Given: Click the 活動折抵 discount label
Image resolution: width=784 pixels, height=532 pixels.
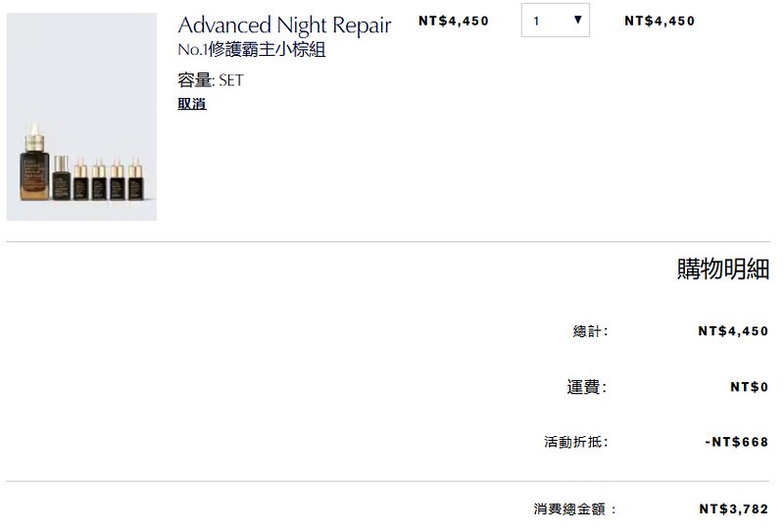Looking at the screenshot, I should [x=575, y=442].
